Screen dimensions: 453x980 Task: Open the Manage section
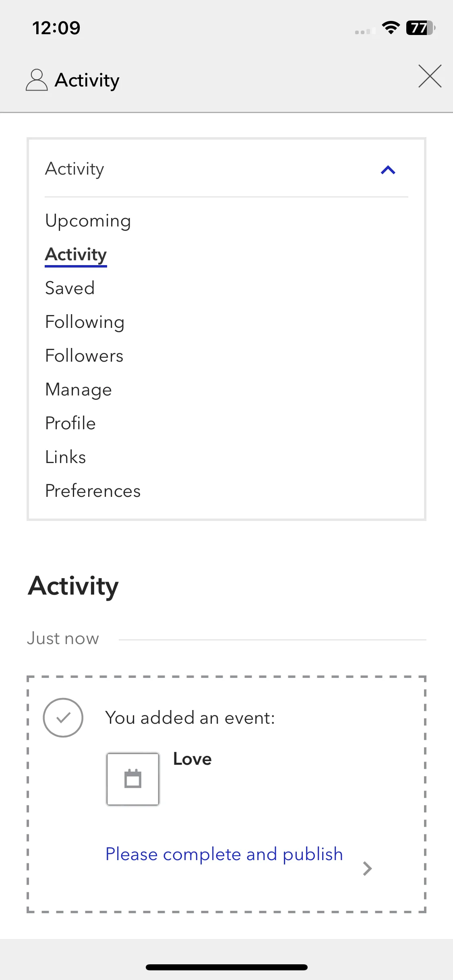tap(79, 390)
